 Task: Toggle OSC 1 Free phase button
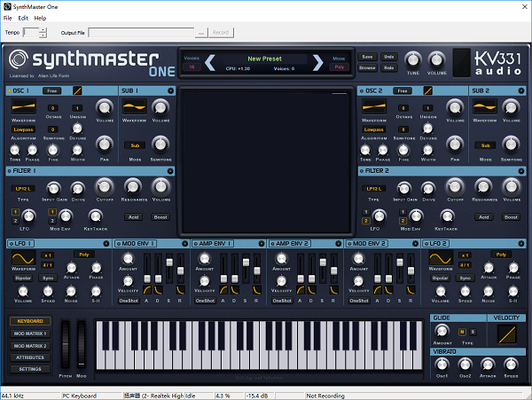click(x=52, y=91)
